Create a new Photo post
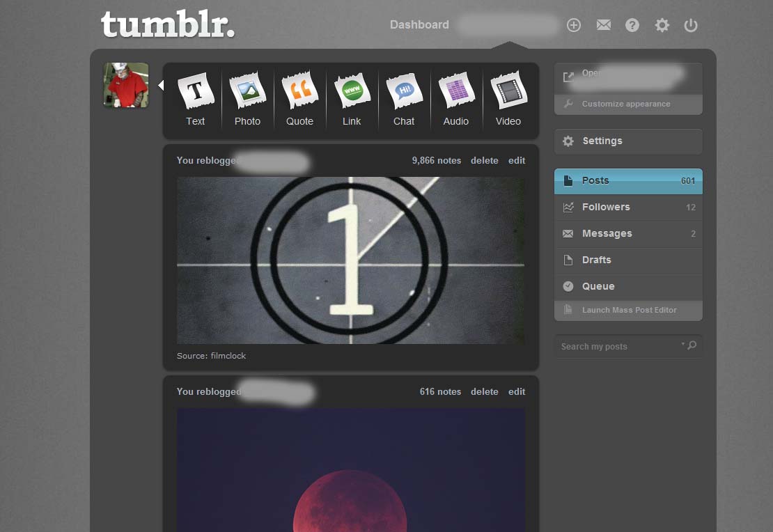 point(247,99)
